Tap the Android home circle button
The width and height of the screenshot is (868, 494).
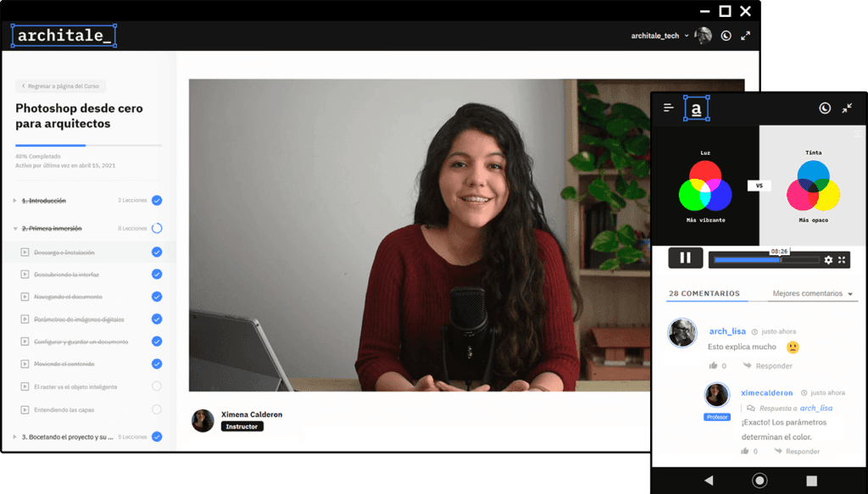759,480
